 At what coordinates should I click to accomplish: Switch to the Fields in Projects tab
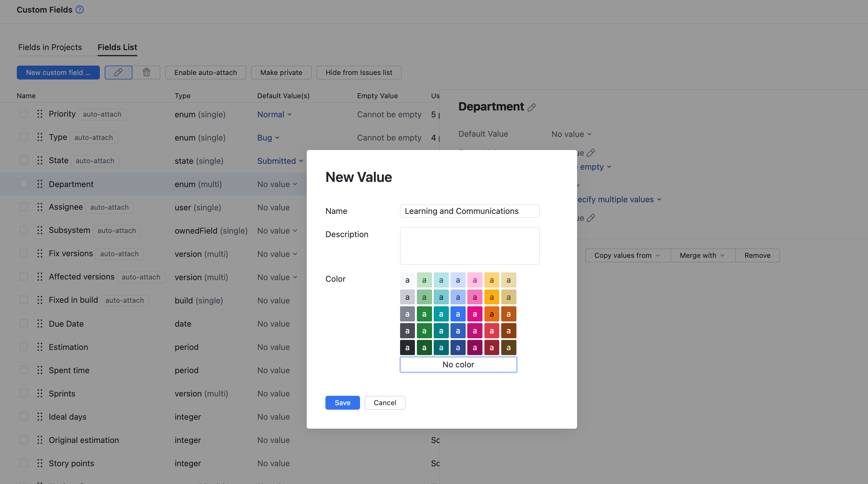[x=50, y=47]
